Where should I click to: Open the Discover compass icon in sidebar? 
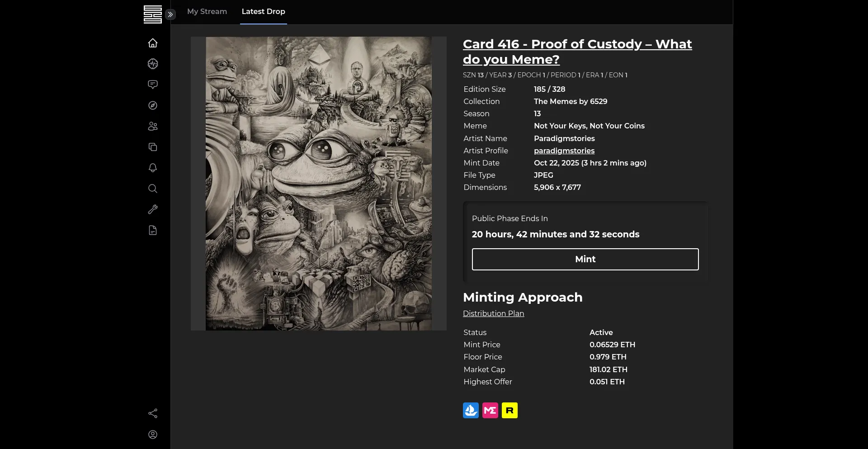click(153, 105)
